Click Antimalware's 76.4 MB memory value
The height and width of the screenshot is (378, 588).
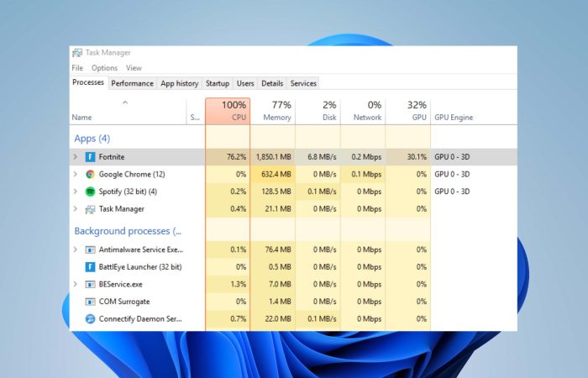click(278, 249)
